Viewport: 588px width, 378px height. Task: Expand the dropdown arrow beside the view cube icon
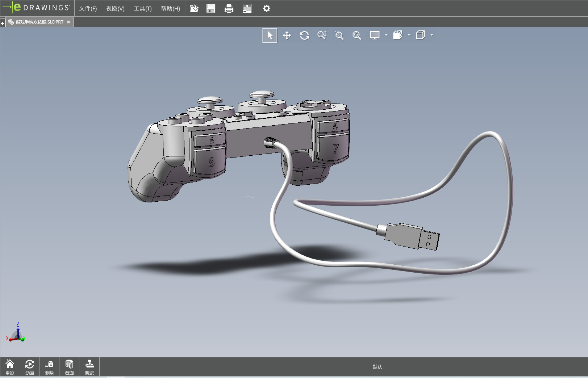coord(432,35)
